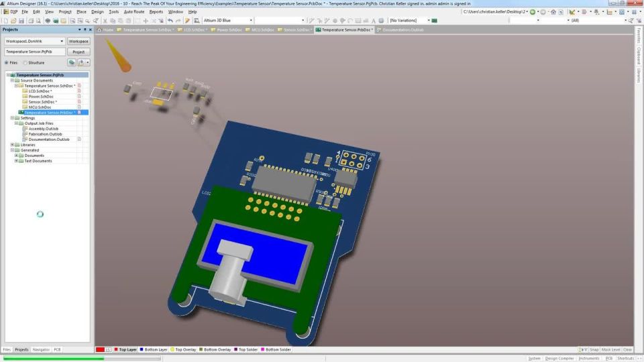Click the align objects toolbar icon
The width and height of the screenshot is (644, 362).
click(584, 12)
